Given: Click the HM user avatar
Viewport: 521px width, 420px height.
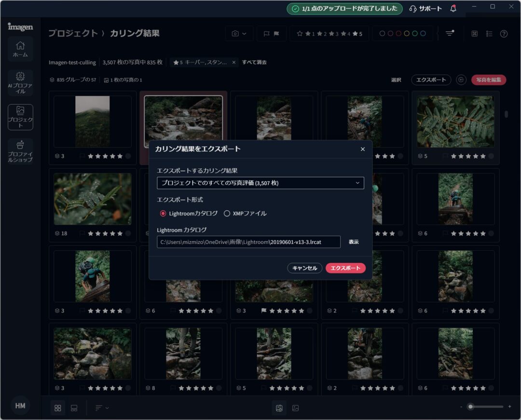Looking at the screenshot, I should pos(20,406).
